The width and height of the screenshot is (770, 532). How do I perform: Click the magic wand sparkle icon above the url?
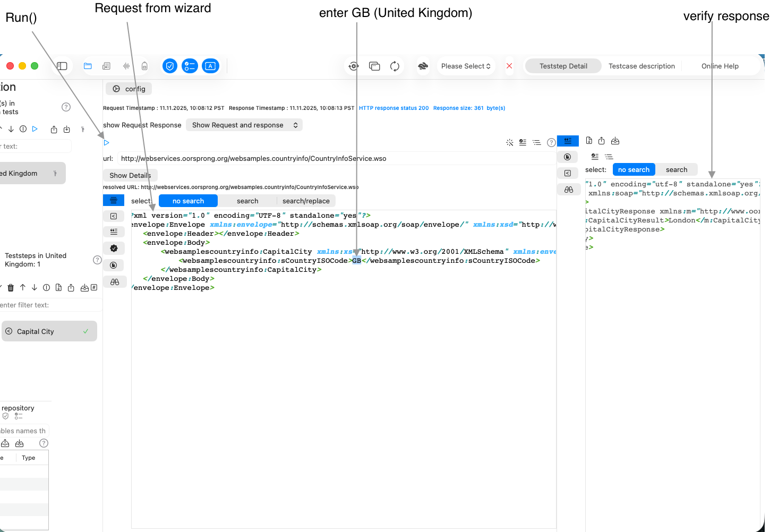pos(509,142)
